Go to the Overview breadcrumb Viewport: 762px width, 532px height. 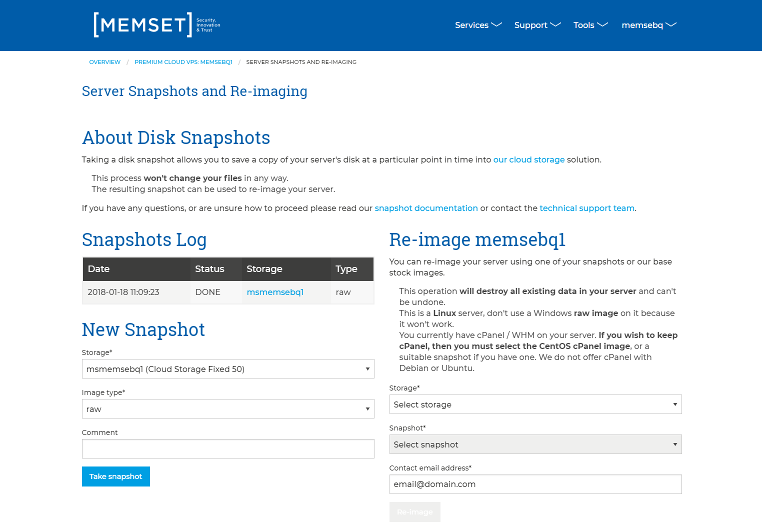pyautogui.click(x=104, y=62)
